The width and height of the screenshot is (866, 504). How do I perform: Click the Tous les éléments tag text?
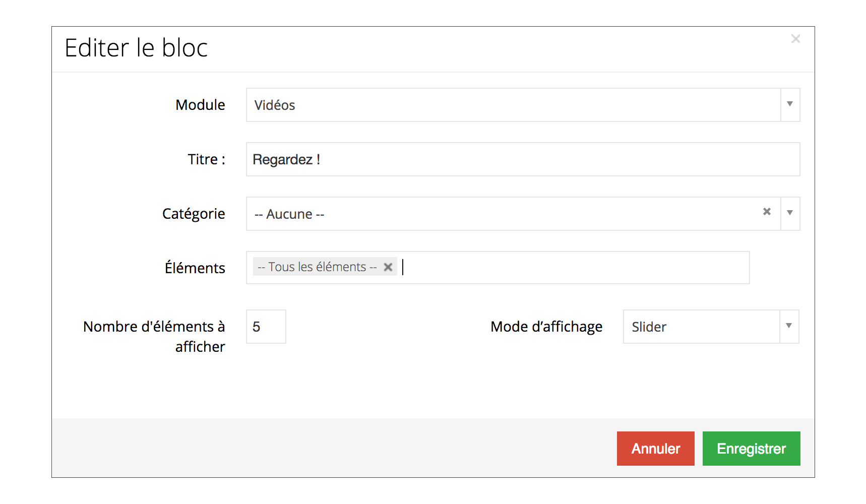pos(317,267)
